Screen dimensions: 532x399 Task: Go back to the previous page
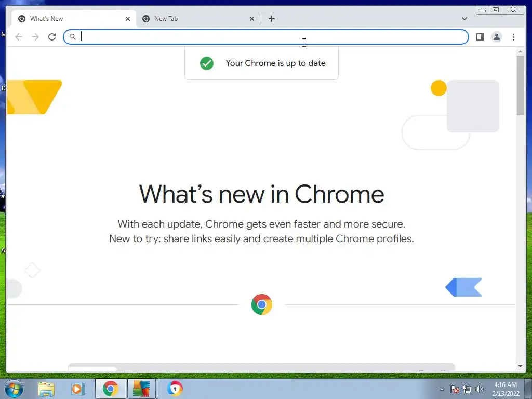tap(19, 37)
